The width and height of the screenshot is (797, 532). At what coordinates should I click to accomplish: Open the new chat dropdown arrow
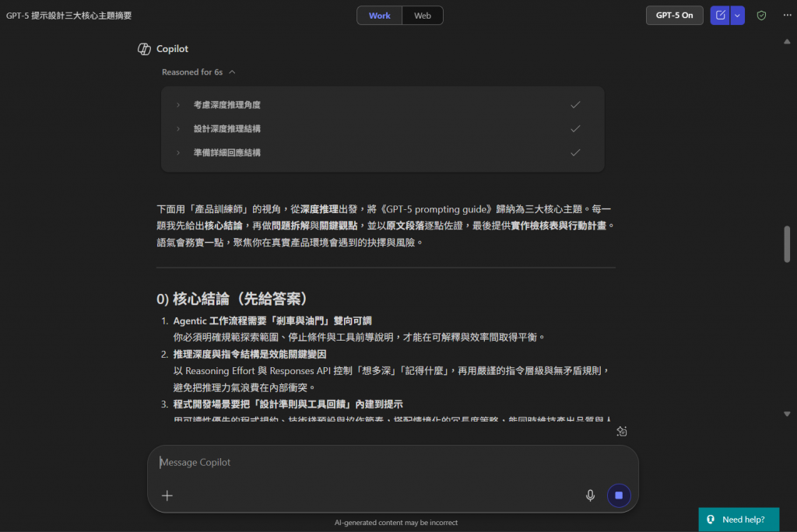738,16
